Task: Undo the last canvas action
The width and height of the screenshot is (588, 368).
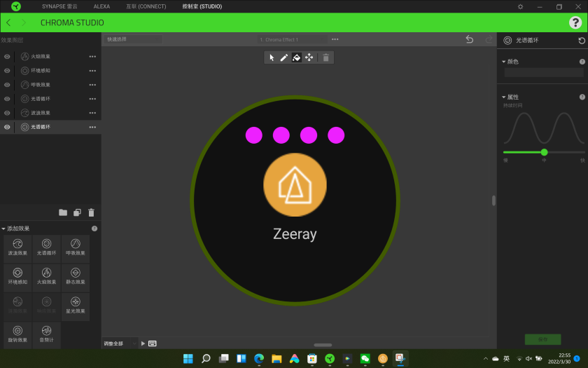Action: pos(470,39)
